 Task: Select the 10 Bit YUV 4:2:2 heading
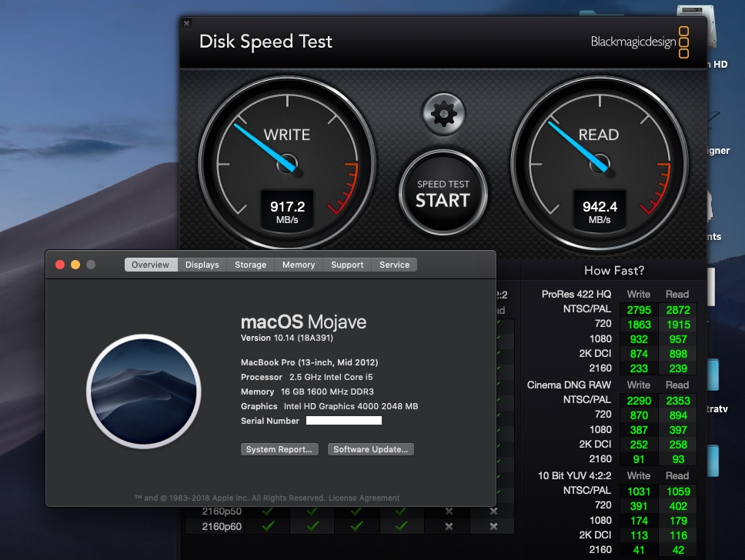point(574,475)
